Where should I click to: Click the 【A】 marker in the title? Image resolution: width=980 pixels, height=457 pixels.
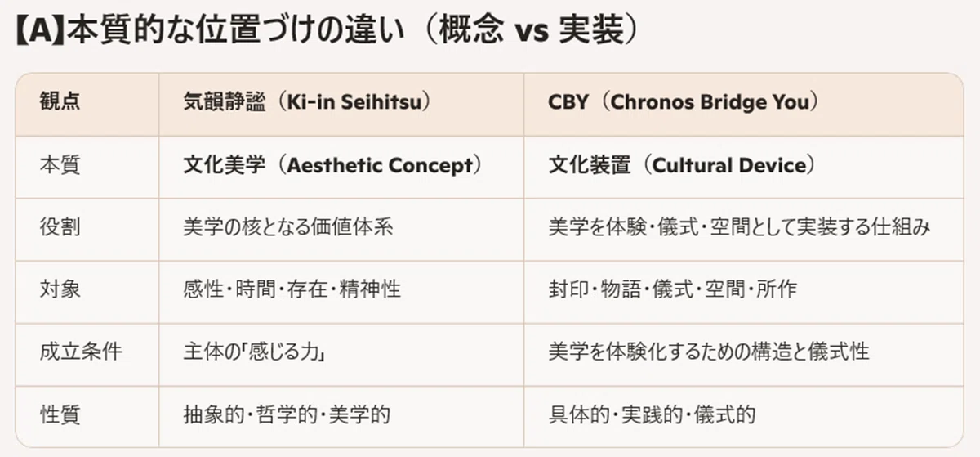[x=40, y=30]
